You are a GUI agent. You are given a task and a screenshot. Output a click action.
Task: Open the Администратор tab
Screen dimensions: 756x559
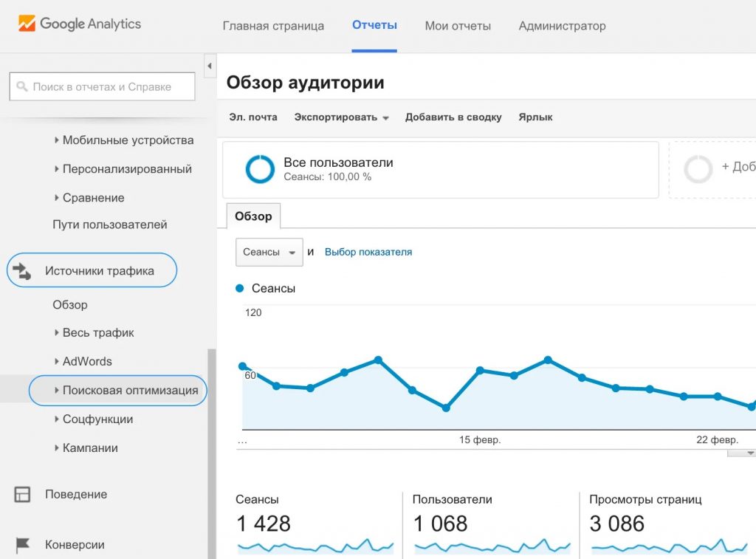pos(562,26)
